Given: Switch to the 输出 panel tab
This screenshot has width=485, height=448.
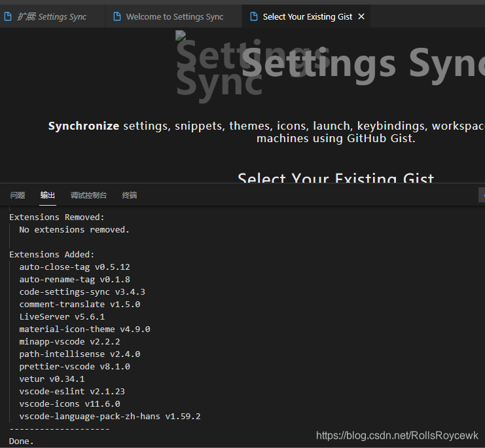Looking at the screenshot, I should tap(48, 195).
